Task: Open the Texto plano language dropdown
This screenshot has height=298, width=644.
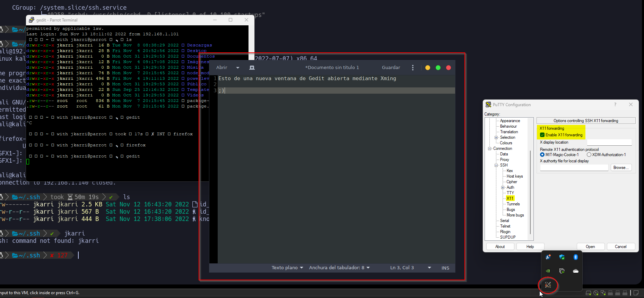Action: (x=287, y=268)
